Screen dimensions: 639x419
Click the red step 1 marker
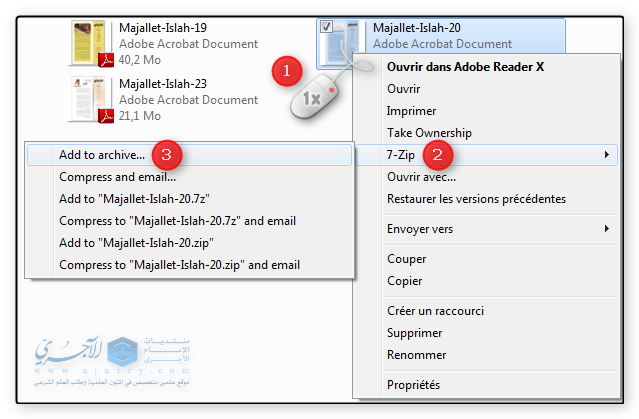288,71
